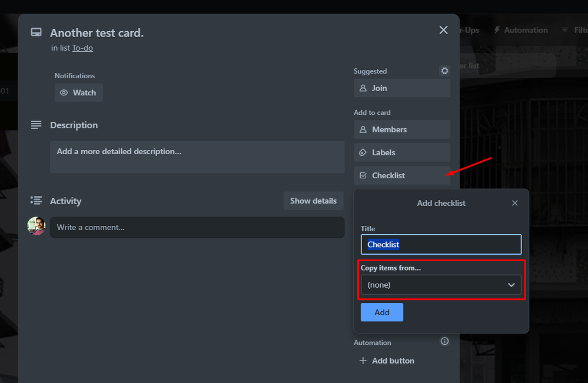Open the Members option
588x383 pixels.
point(401,129)
